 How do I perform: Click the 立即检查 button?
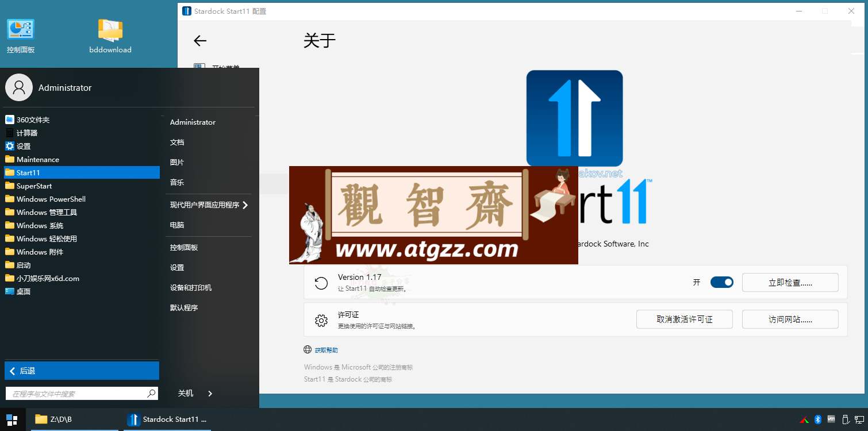790,283
